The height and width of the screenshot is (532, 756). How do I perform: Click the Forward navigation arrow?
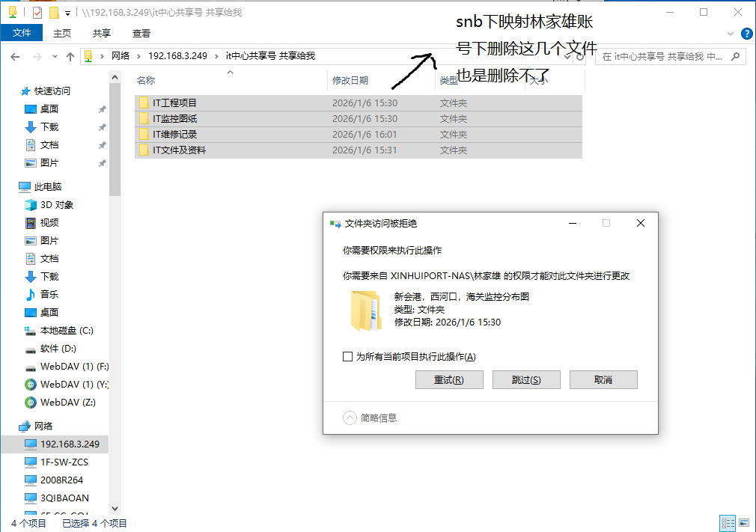coord(37,57)
